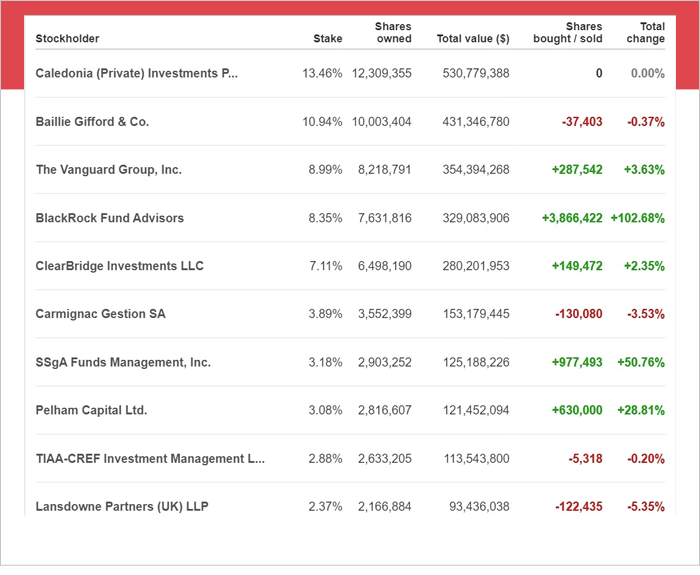The width and height of the screenshot is (700, 575).
Task: Click shares owned 3,552,399
Action: tap(385, 315)
